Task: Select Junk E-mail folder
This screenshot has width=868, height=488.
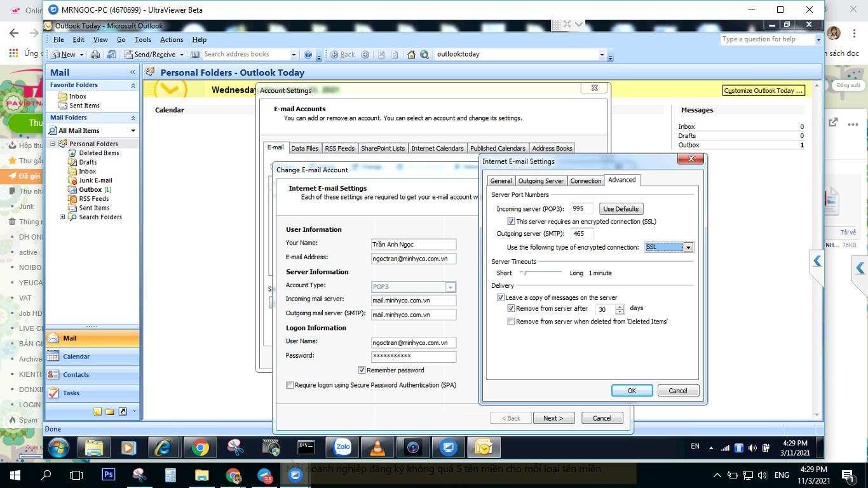Action: pyautogui.click(x=95, y=180)
